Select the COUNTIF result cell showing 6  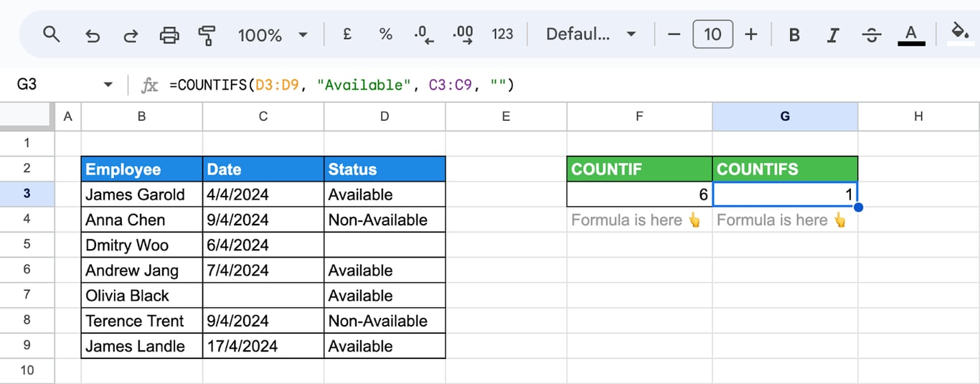pyautogui.click(x=639, y=195)
